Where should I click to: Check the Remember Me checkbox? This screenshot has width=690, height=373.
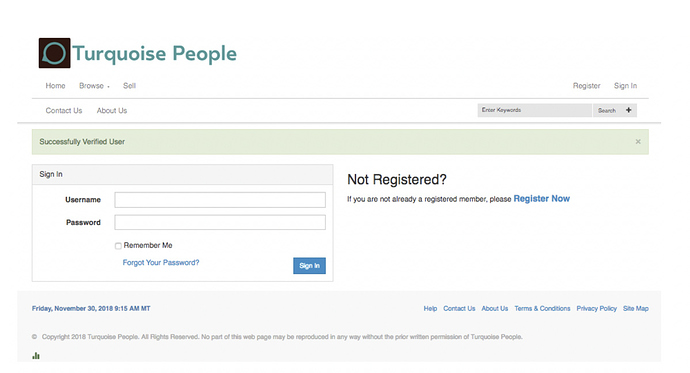[118, 246]
